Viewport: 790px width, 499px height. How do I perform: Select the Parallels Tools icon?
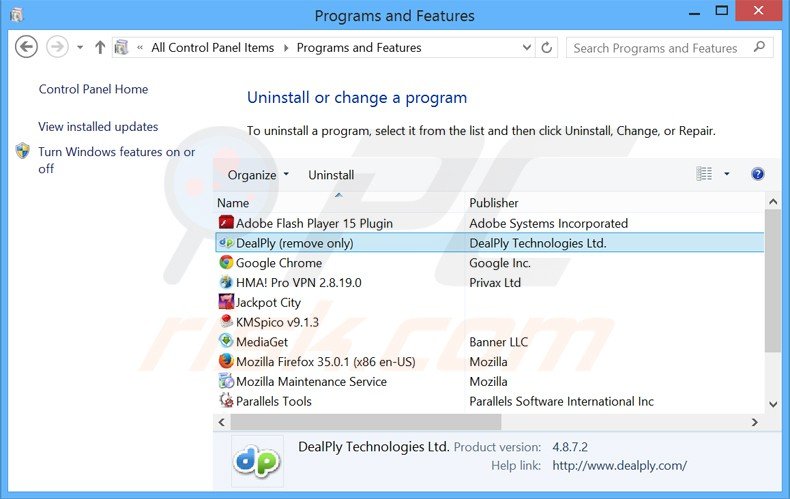point(226,400)
